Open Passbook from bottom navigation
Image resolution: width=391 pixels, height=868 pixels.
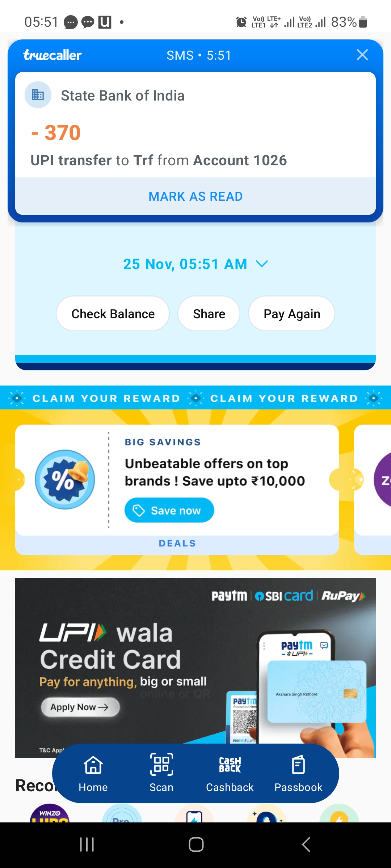[x=298, y=774]
